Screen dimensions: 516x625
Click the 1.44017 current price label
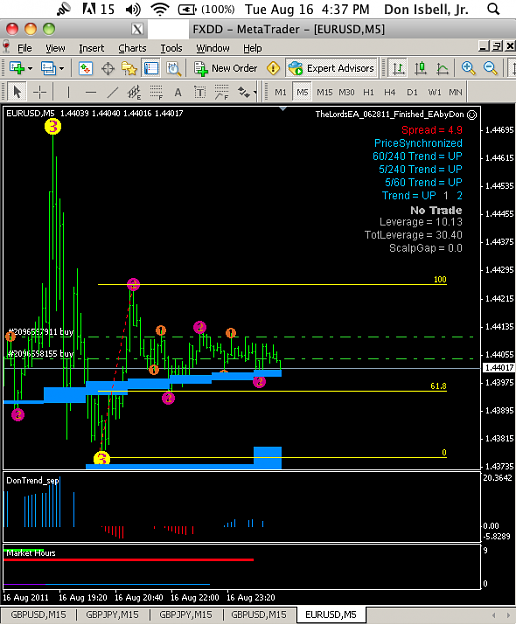point(499,368)
